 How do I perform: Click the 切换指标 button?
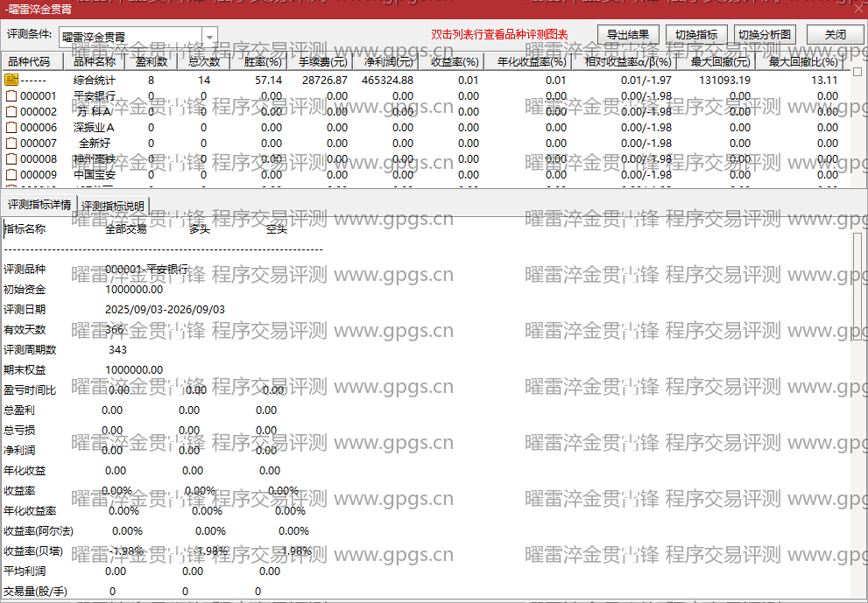click(696, 34)
